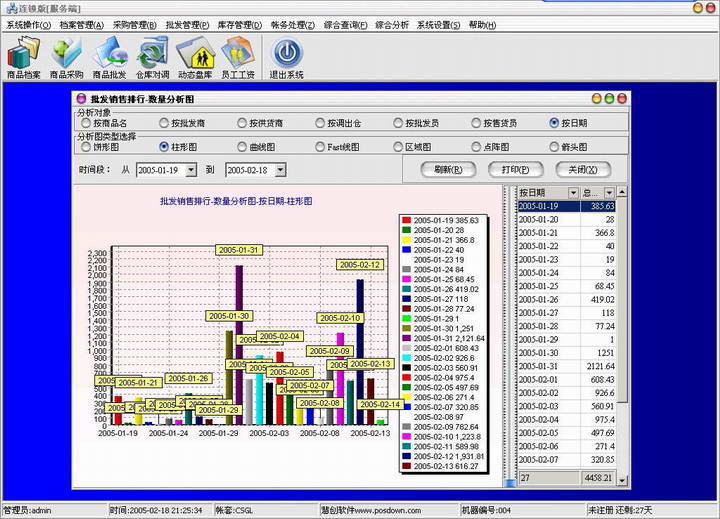Select table row 2005-01-31

coord(566,367)
